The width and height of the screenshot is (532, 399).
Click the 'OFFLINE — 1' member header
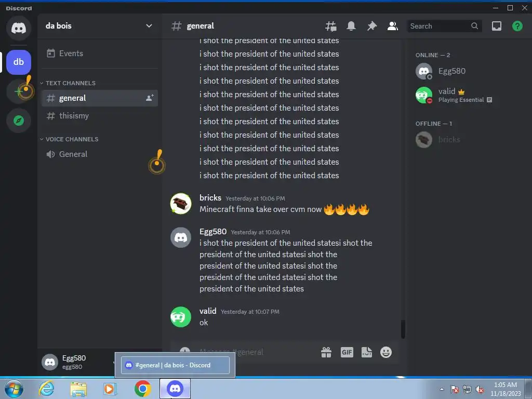point(434,124)
